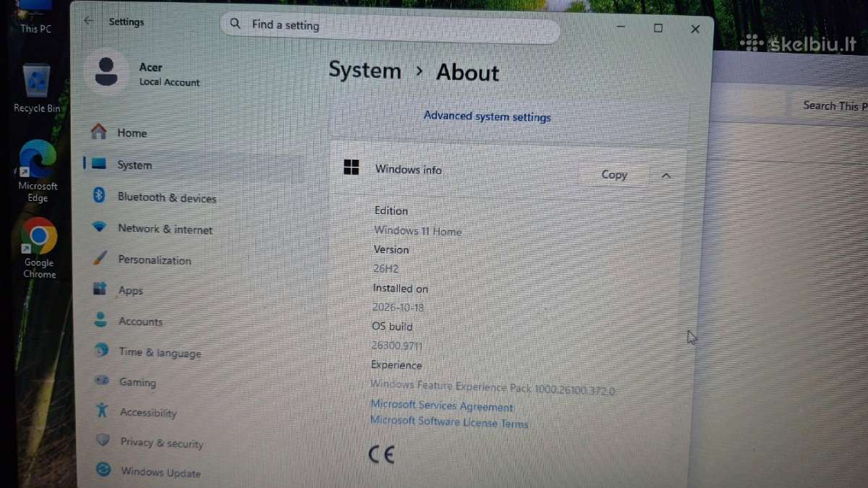
Task: Click the Time & language clock icon
Action: (102, 351)
